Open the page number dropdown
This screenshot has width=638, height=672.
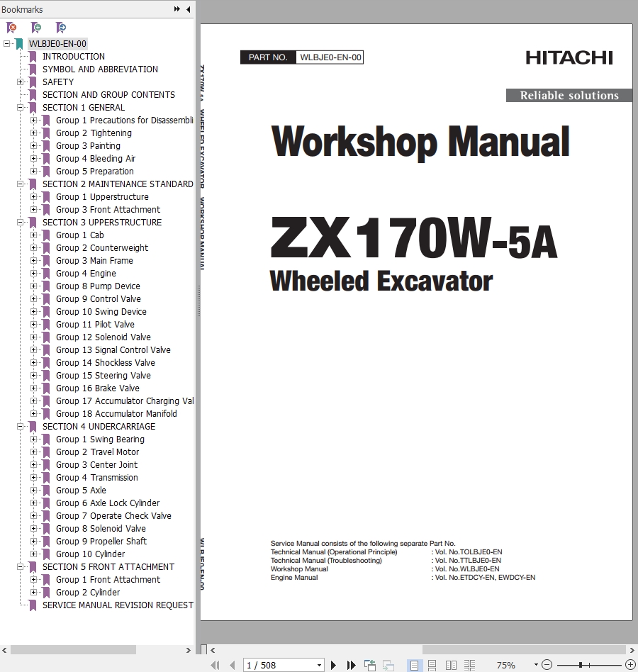(x=319, y=665)
